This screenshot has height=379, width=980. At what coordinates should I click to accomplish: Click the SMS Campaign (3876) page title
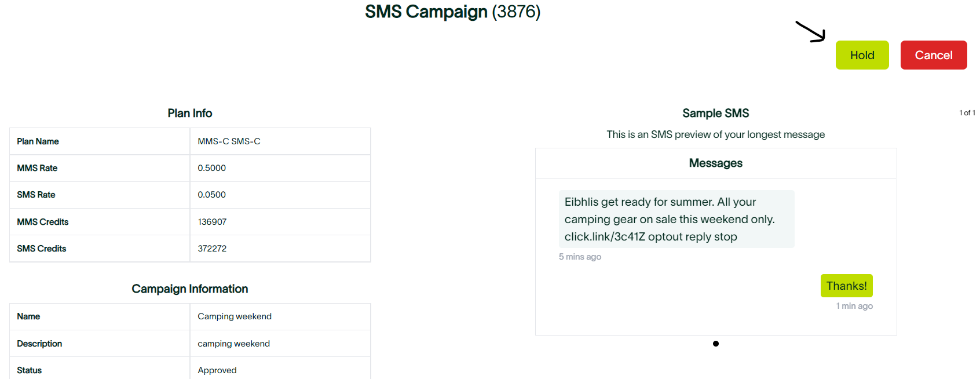coord(452,12)
